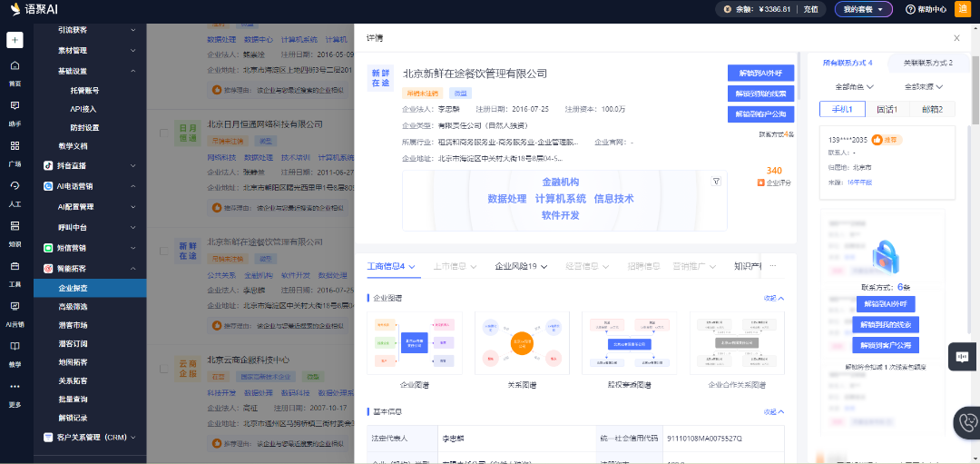980x464 pixels.
Task: Close the 详情 detail panel
Action: tap(956, 38)
